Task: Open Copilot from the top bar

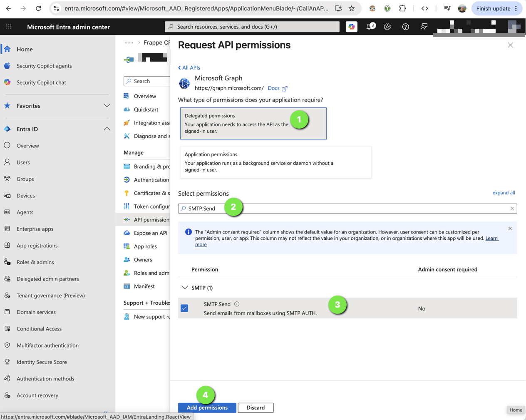Action: [x=352, y=27]
